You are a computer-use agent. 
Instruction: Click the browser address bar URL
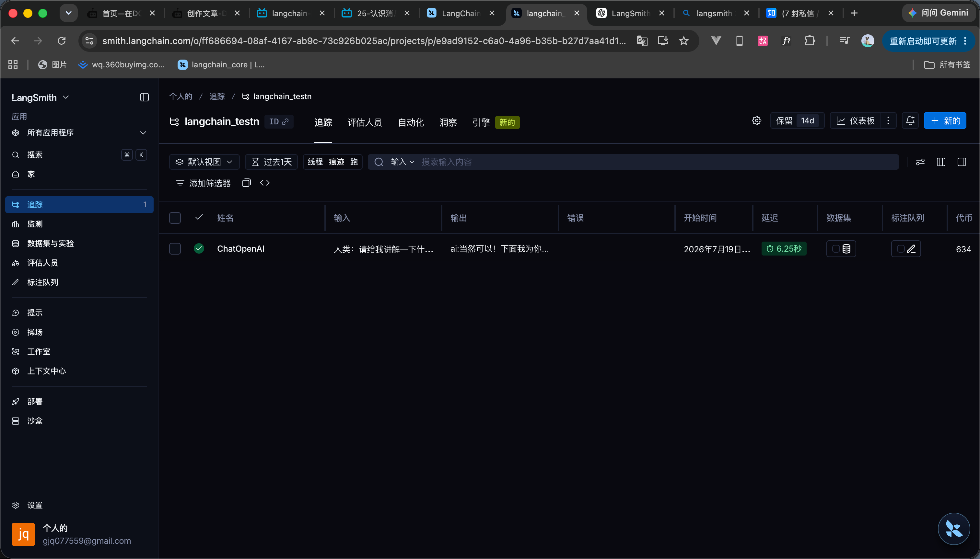click(364, 41)
